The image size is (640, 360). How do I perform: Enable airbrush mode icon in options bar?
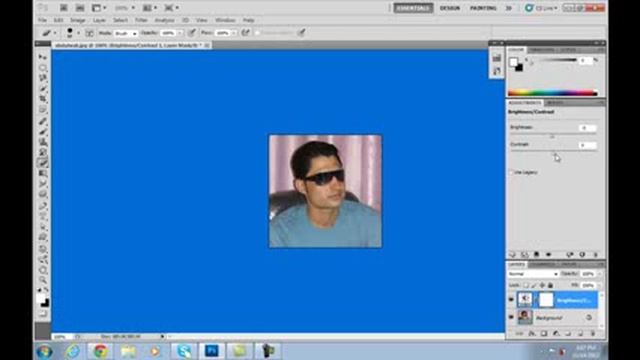245,33
